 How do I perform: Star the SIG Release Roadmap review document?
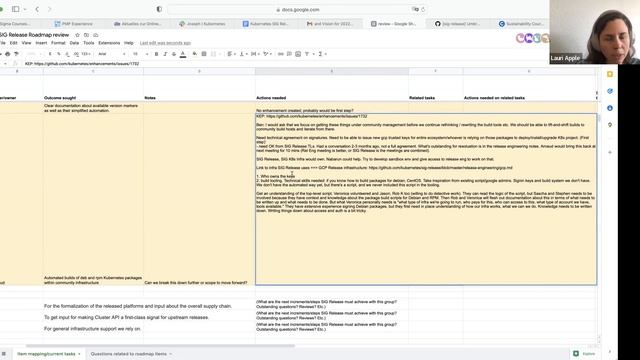(77, 35)
